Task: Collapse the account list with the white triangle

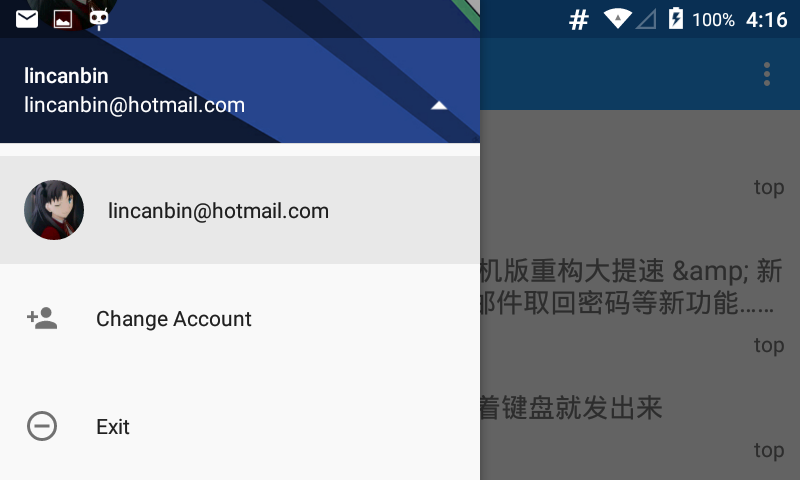Action: pyautogui.click(x=439, y=106)
